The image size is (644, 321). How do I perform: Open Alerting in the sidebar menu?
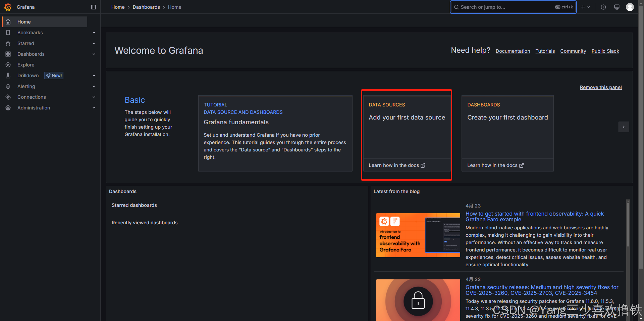(26, 86)
